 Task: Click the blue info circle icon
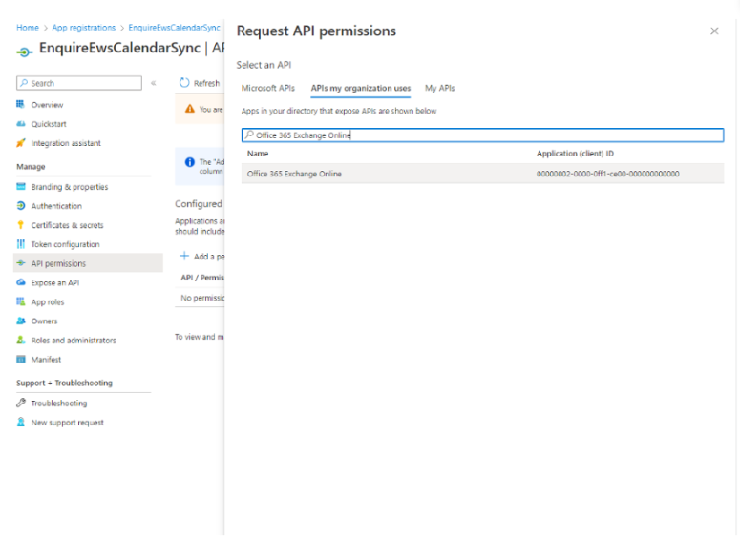tap(190, 162)
